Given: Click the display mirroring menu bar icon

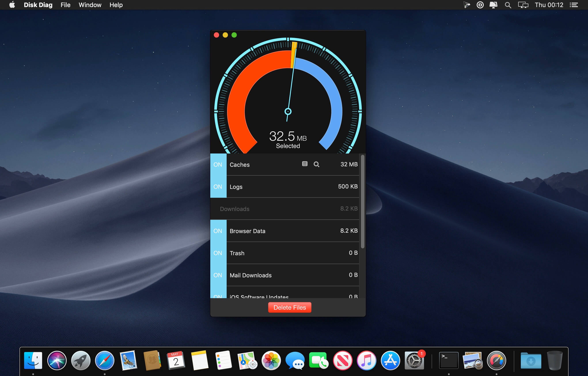Looking at the screenshot, I should click(523, 5).
